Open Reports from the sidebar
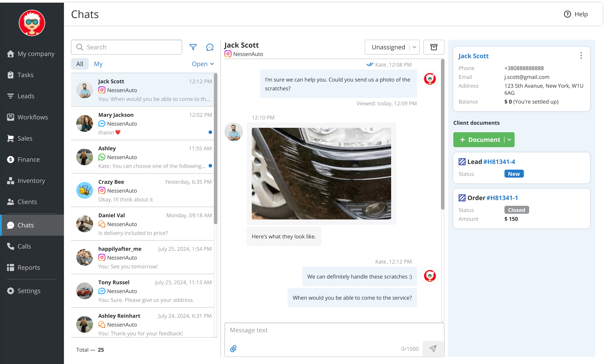Screen dimensions: 605x364 [32, 267]
